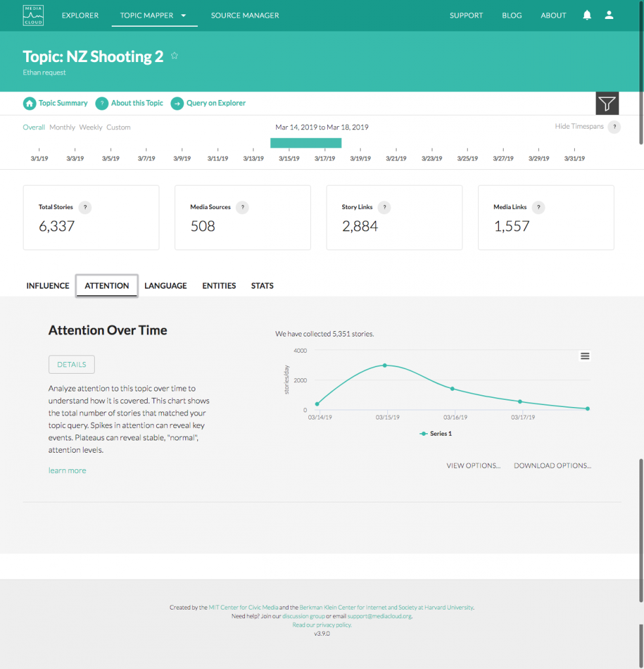Click the Story Links help icon

pos(384,207)
